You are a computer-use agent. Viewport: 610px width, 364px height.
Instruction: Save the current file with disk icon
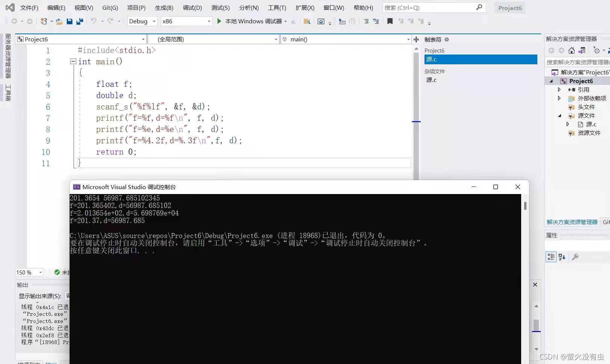[69, 21]
